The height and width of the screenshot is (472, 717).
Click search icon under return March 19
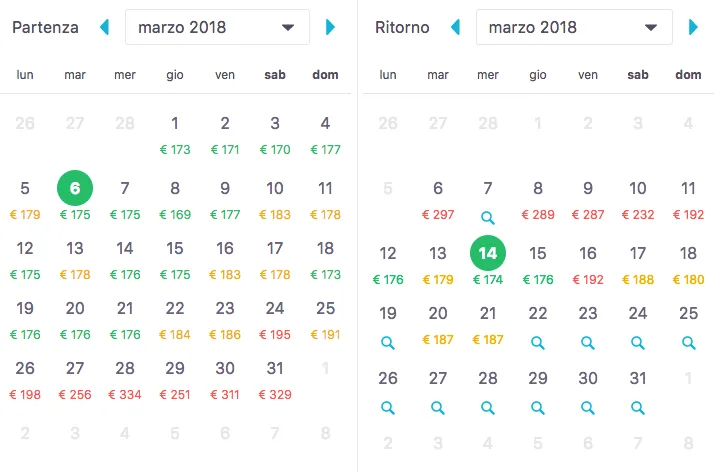pos(388,343)
